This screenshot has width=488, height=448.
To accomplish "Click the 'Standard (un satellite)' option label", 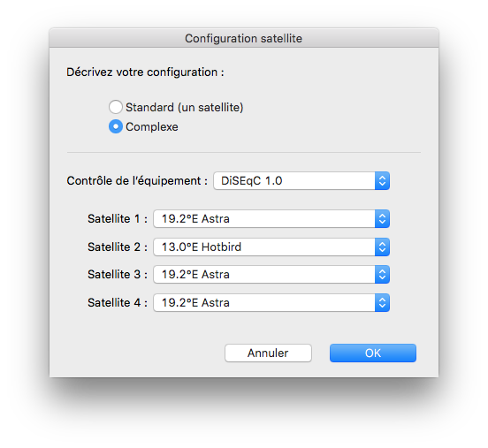I will point(184,107).
